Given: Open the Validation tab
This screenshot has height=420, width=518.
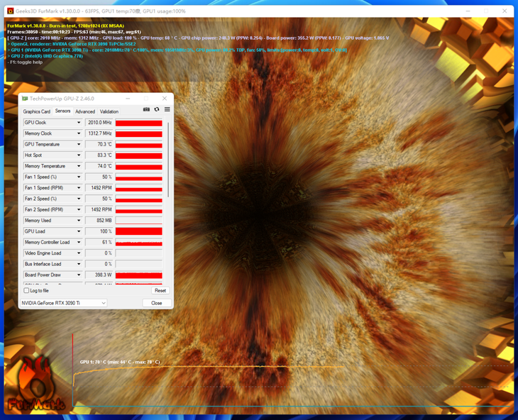Looking at the screenshot, I should [109, 111].
